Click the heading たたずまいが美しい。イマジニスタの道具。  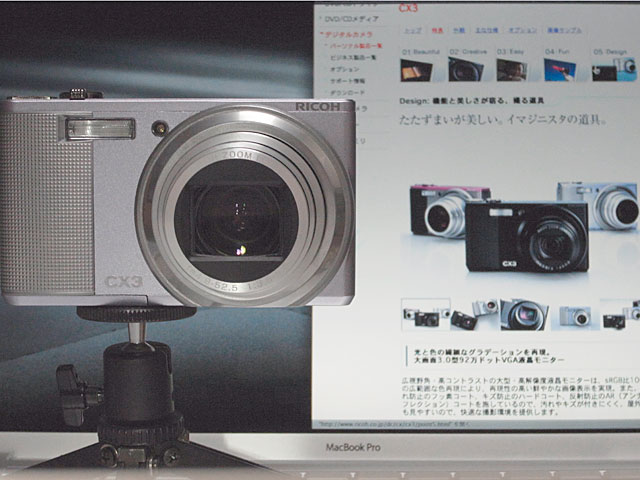click(502, 120)
